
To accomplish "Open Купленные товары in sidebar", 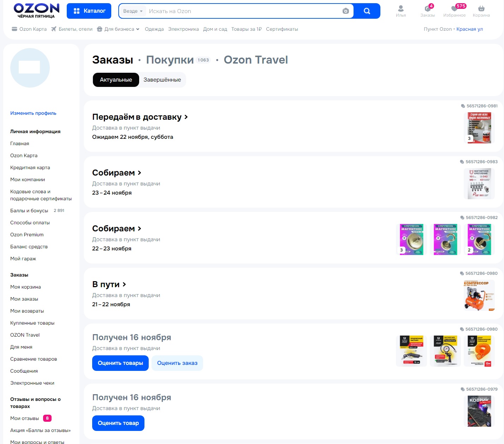I will pyautogui.click(x=32, y=323).
